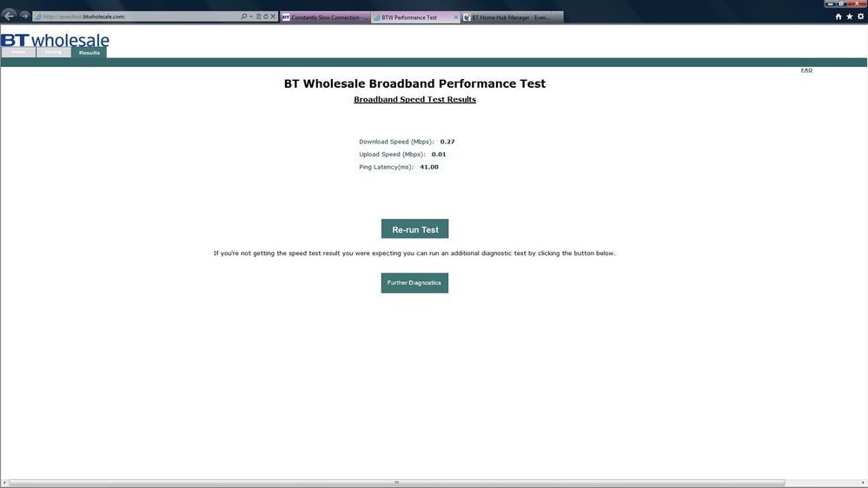Image resolution: width=868 pixels, height=488 pixels.
Task: Switch to the BT Home Hub Manager tab
Action: coord(506,17)
